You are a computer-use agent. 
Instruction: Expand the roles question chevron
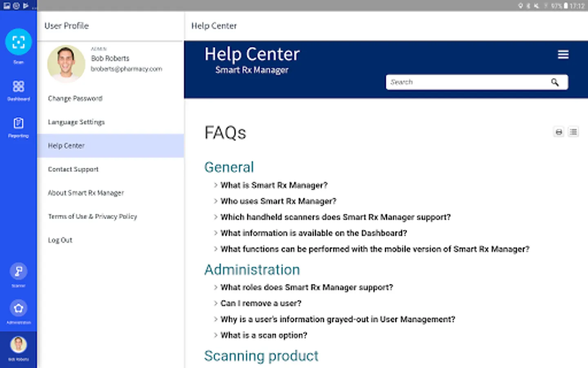click(216, 287)
